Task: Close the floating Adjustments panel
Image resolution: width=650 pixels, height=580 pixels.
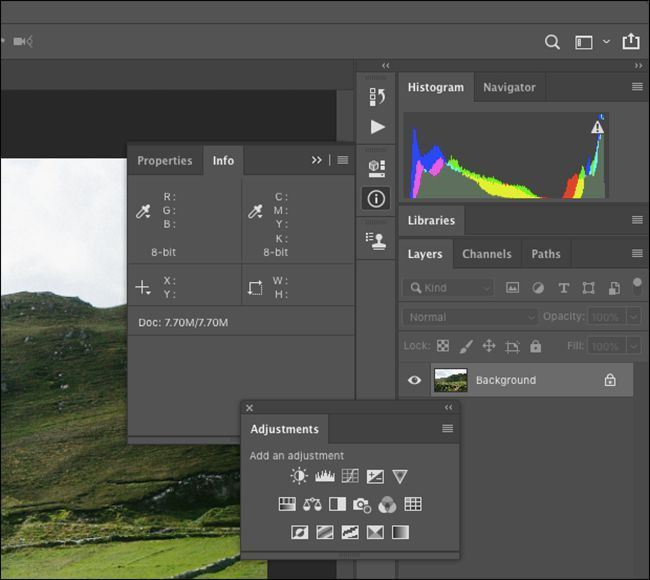Action: coord(250,408)
